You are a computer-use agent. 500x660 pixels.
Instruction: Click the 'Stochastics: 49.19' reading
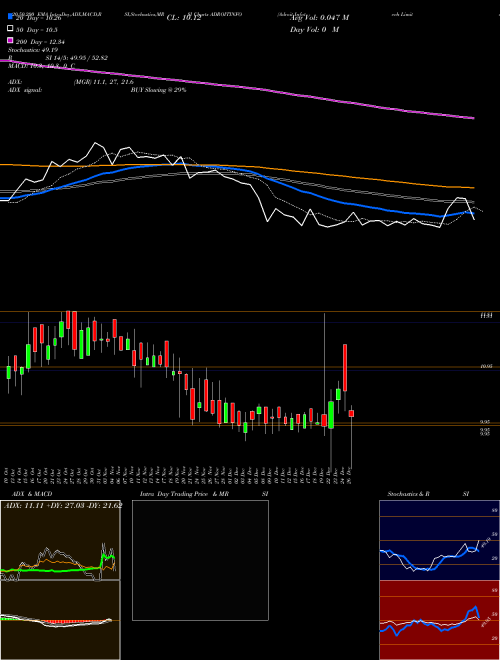33,50
